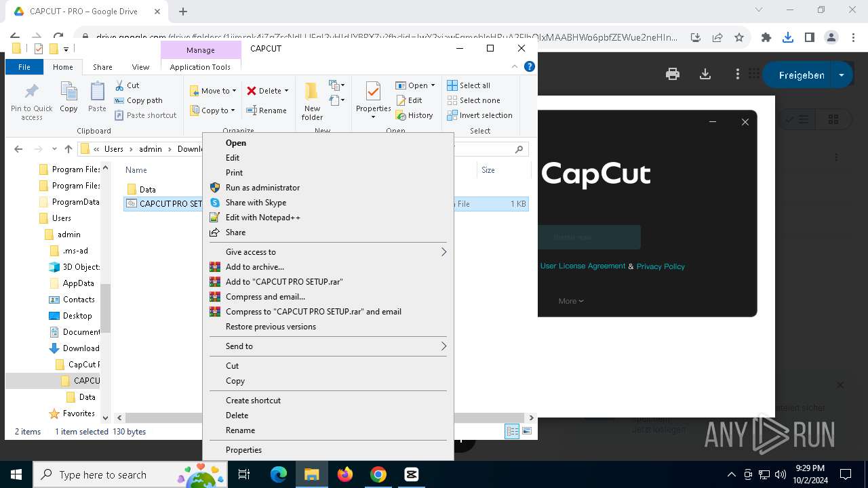Click the New folder icon
Viewport: 868px width, 488px height.
(312, 101)
